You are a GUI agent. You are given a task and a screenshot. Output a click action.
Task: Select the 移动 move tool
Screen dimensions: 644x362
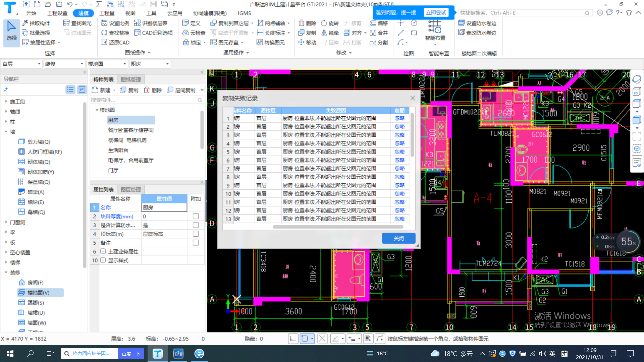(307, 43)
